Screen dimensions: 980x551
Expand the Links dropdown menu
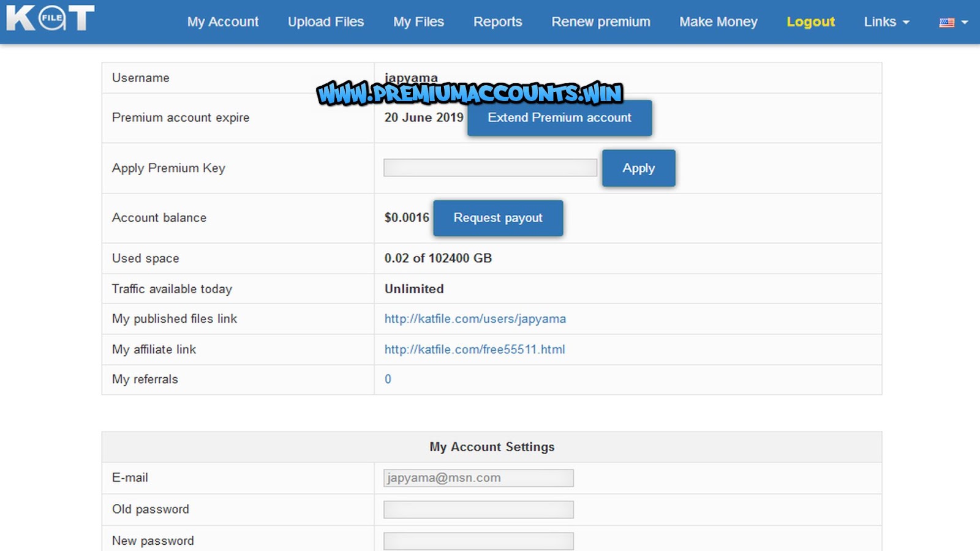coord(886,22)
